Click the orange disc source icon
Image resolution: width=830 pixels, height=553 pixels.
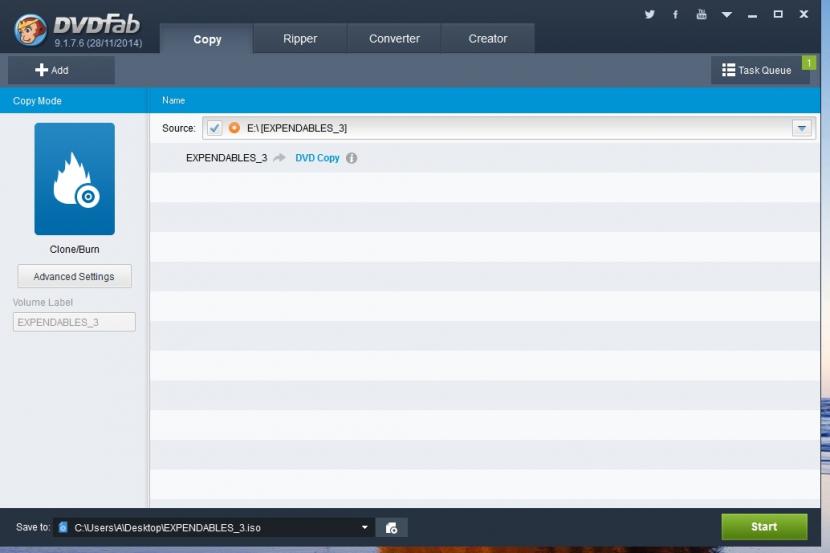[234, 128]
